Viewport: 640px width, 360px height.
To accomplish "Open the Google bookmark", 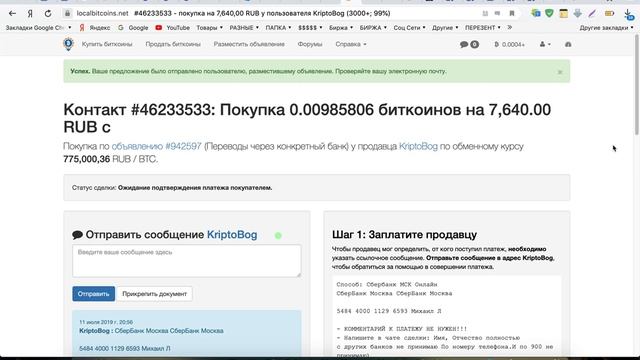I will [133, 28].
